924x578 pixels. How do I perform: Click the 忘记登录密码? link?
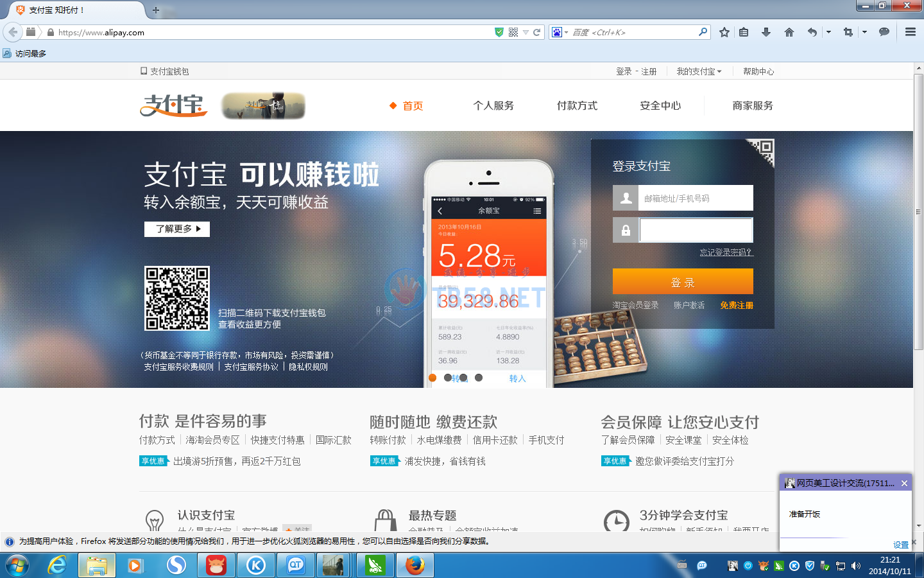726,252
